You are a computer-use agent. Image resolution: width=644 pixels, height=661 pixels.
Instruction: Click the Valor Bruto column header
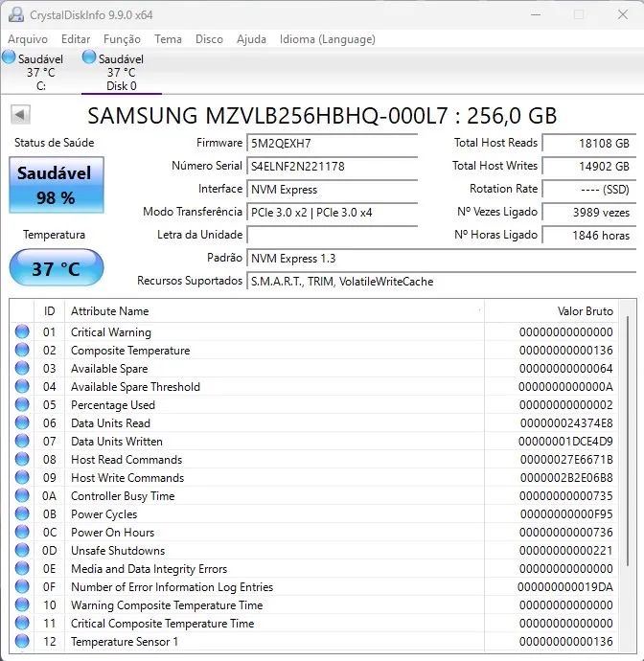tap(552, 311)
